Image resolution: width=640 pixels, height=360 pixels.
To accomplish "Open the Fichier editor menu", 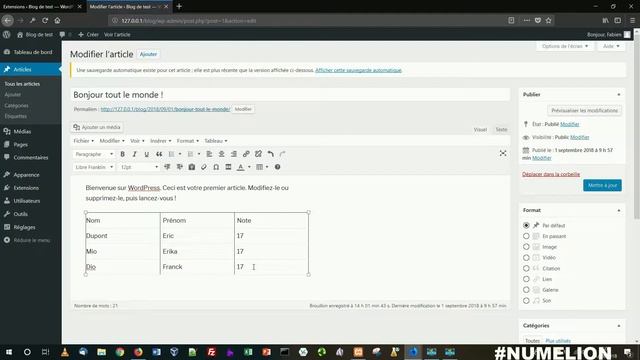I will pyautogui.click(x=84, y=141).
